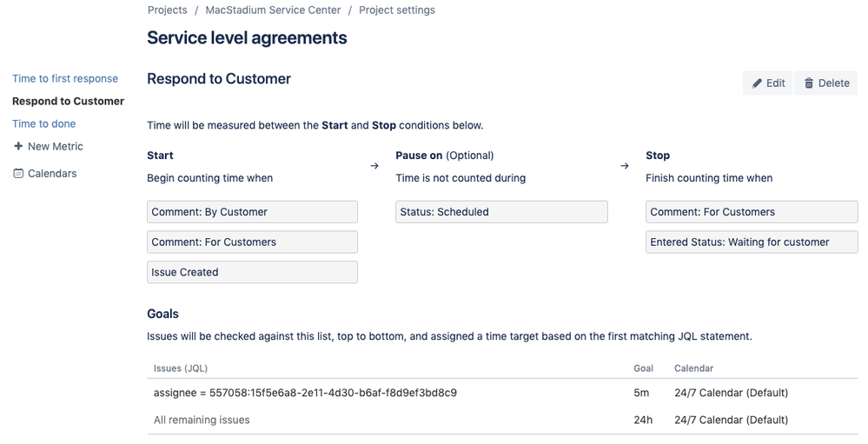The width and height of the screenshot is (868, 444).
Task: Select Comment: For Customers under Stop
Action: tap(752, 212)
